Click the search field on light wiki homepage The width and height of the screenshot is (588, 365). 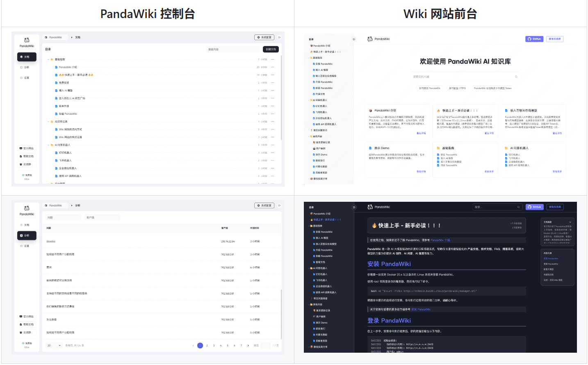[465, 77]
